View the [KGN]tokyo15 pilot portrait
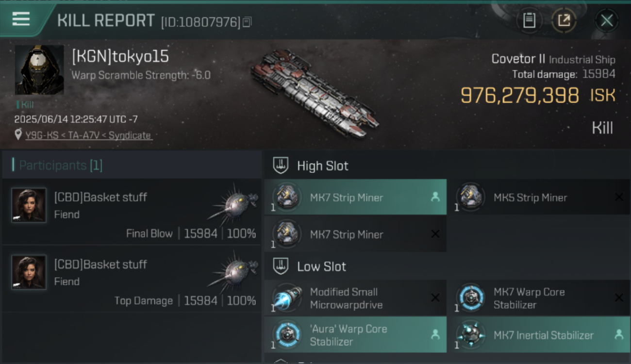This screenshot has width=631, height=364. pyautogui.click(x=39, y=70)
